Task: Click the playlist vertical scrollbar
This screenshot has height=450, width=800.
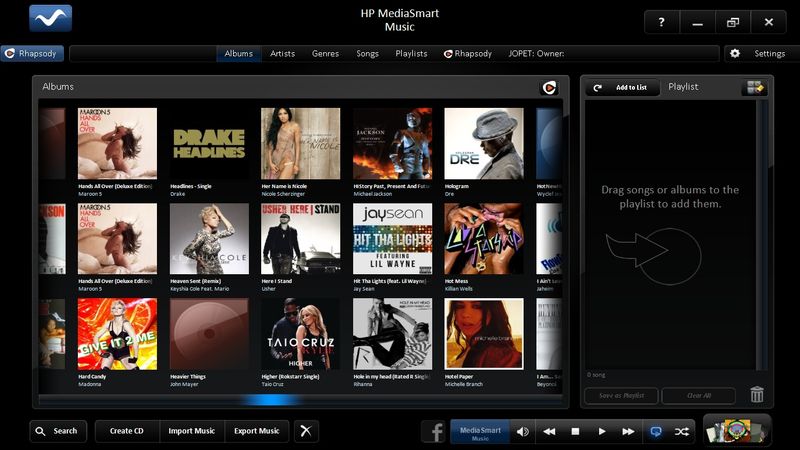Action: click(x=761, y=235)
